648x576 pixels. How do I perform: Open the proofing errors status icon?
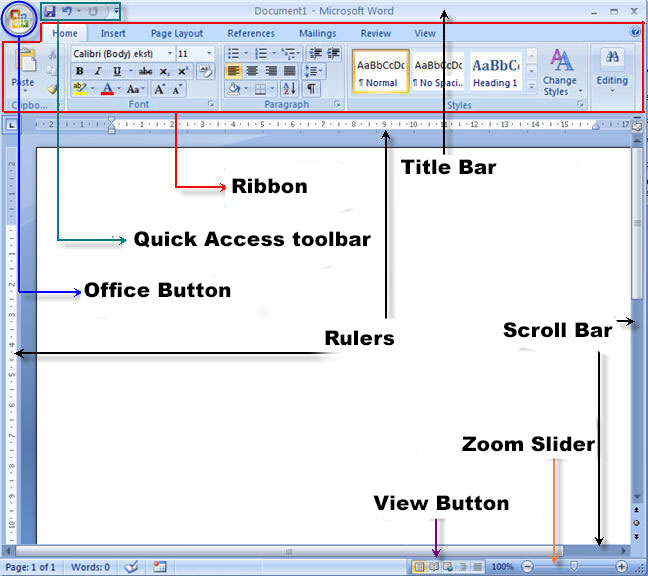pyautogui.click(x=131, y=566)
